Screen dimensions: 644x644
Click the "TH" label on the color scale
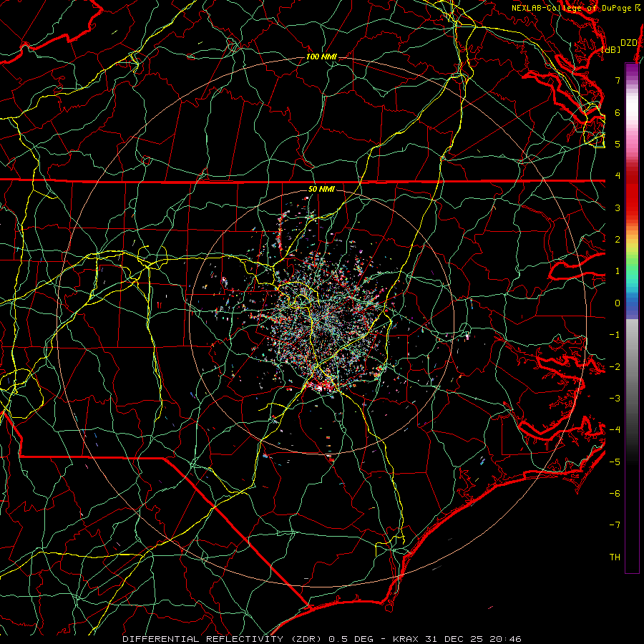pos(615,557)
